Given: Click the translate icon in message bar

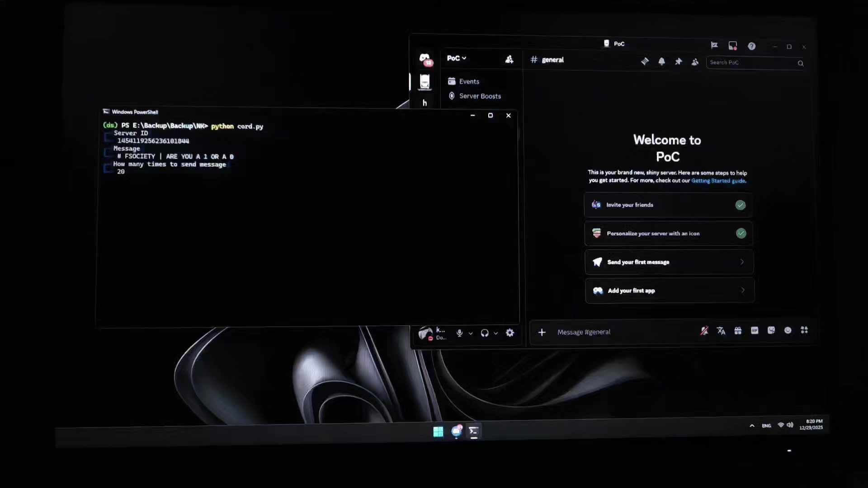Looking at the screenshot, I should point(721,331).
